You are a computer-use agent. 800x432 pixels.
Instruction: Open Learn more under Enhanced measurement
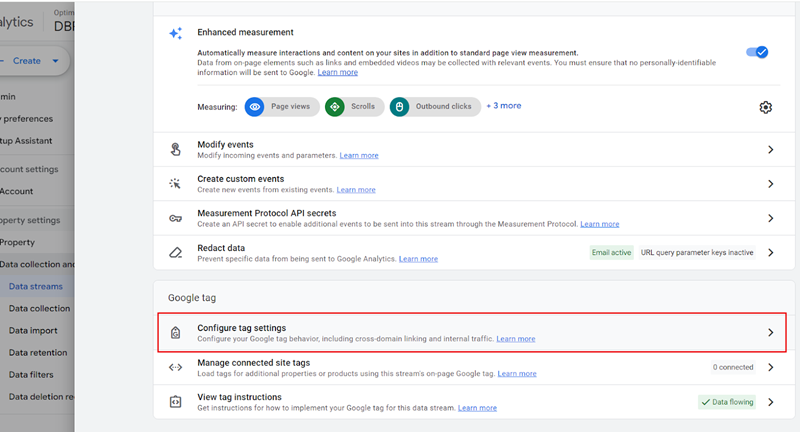pos(338,72)
